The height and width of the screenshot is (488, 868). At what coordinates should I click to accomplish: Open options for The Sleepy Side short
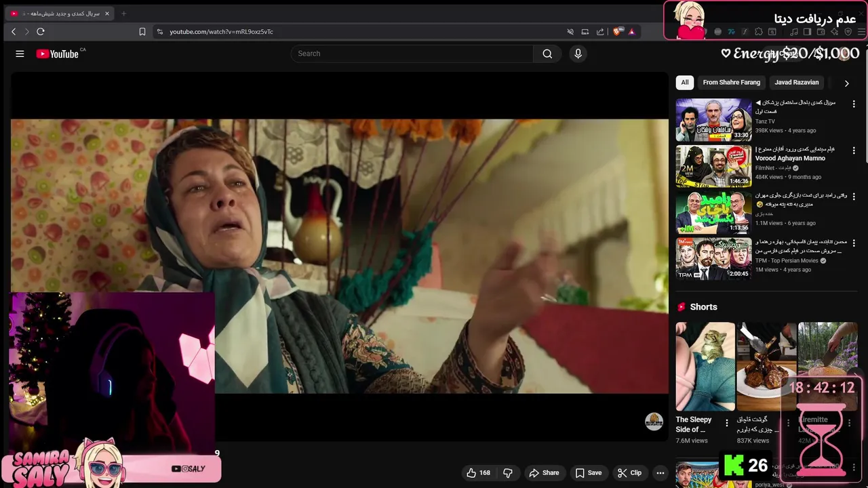727,423
